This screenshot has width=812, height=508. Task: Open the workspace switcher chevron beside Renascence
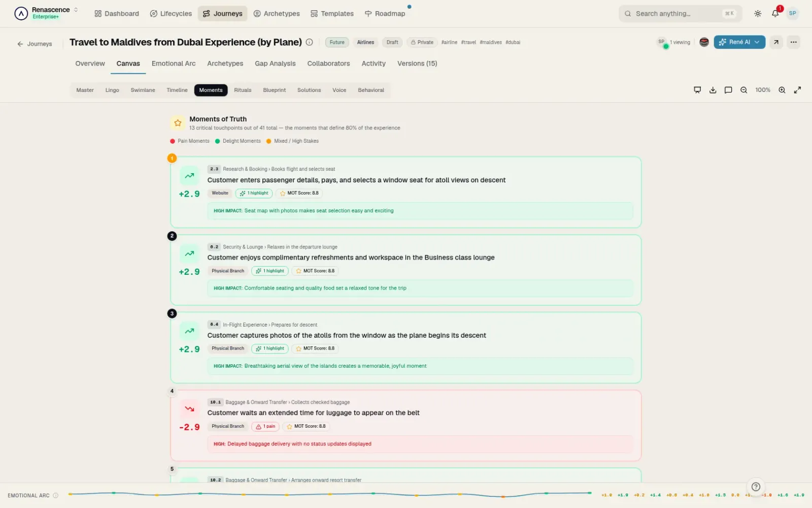point(76,10)
